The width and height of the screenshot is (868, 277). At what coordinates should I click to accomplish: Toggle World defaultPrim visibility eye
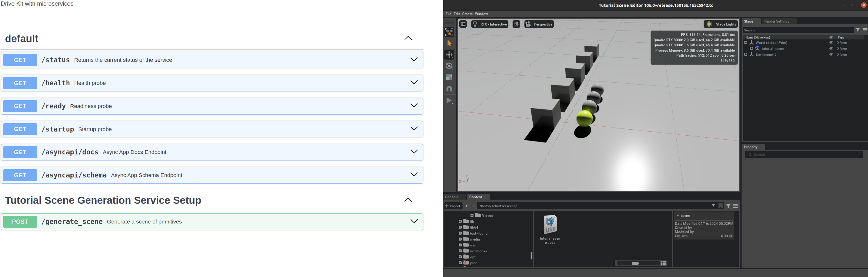(831, 43)
